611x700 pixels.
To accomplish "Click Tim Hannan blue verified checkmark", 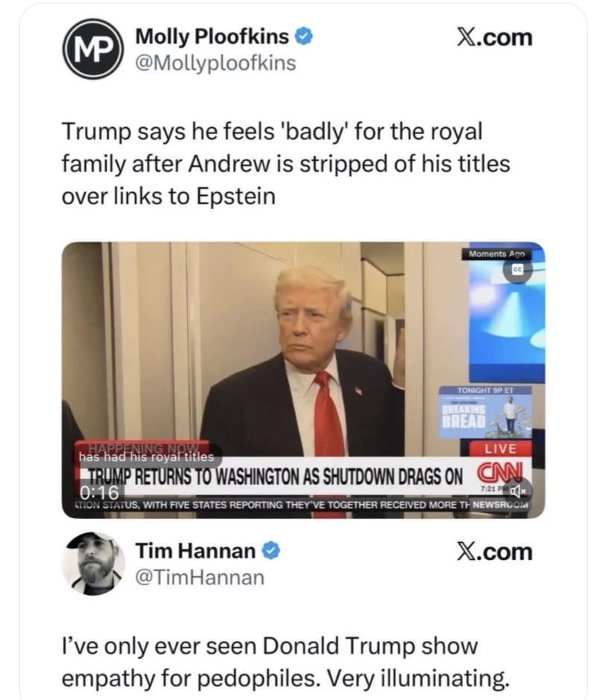I will [270, 550].
